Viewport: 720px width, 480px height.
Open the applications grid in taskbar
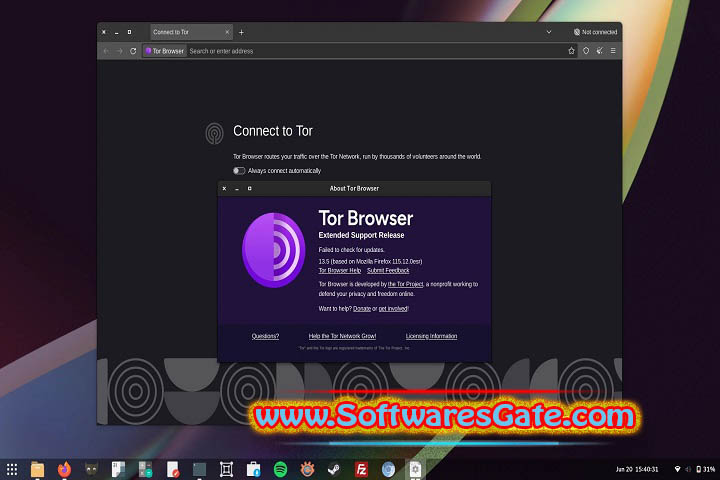(12, 469)
